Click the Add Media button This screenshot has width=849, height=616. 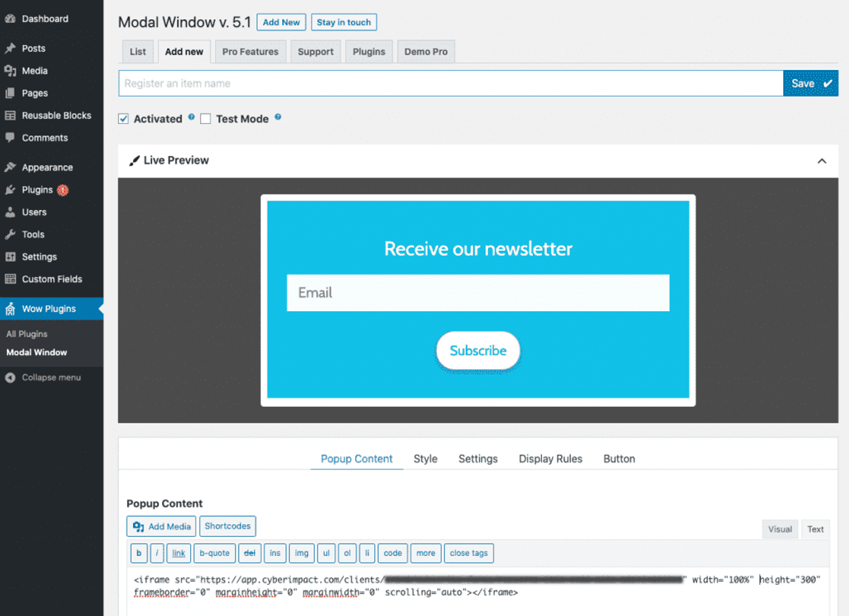coord(161,526)
